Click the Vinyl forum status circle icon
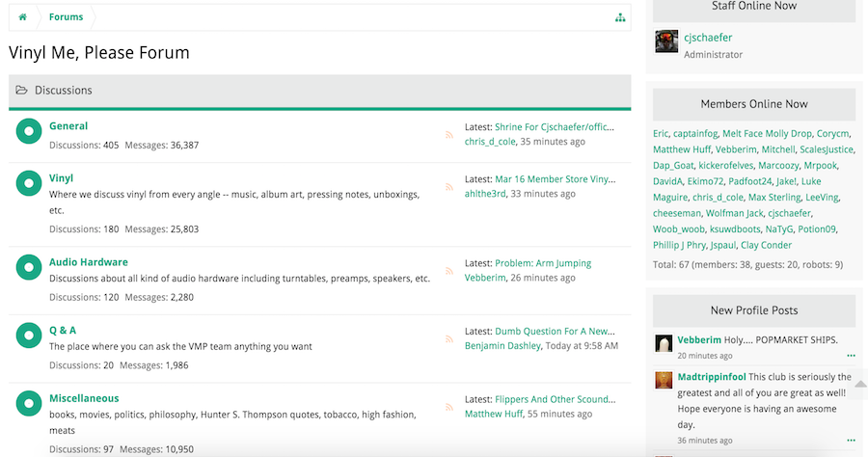Image resolution: width=868 pixels, height=457 pixels. click(29, 183)
